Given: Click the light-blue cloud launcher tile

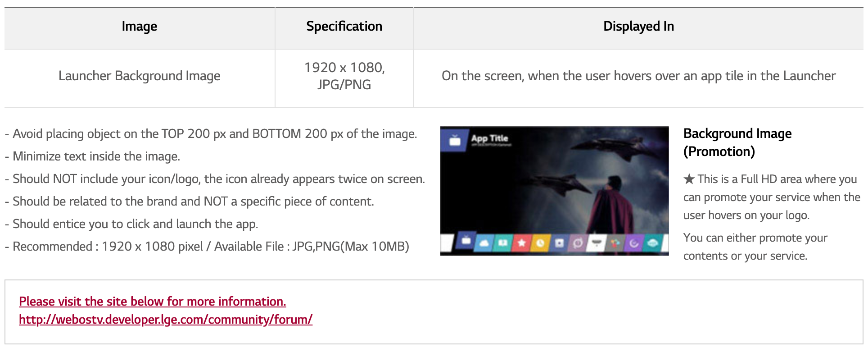Looking at the screenshot, I should pyautogui.click(x=484, y=243).
